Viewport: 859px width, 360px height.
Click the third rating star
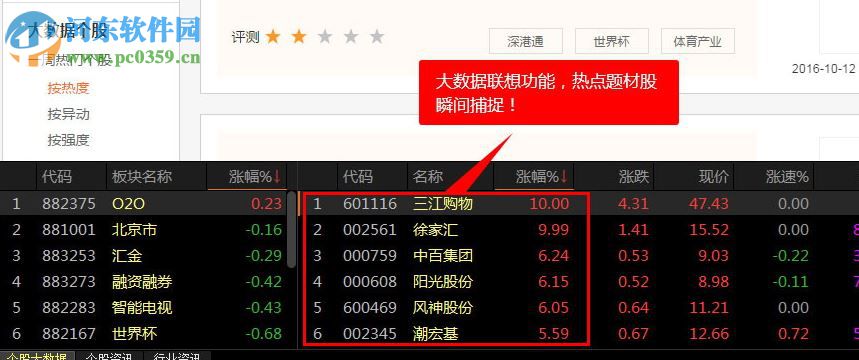(325, 37)
